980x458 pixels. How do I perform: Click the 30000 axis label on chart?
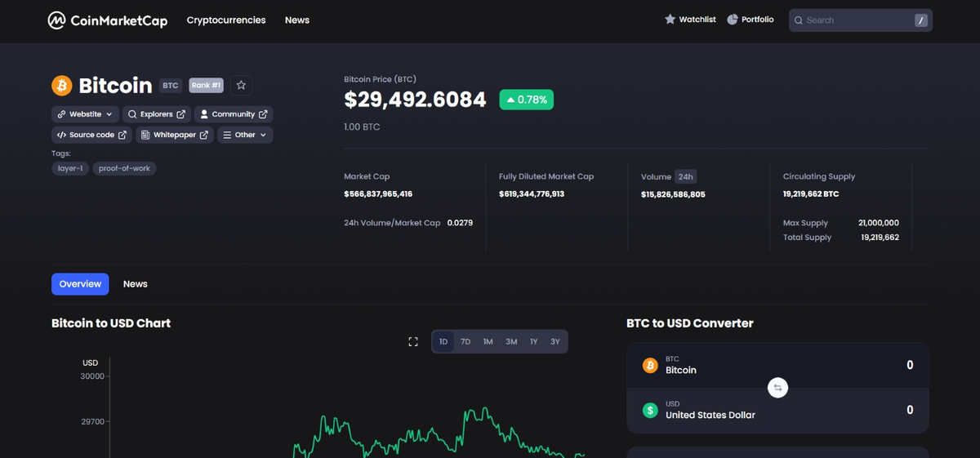pyautogui.click(x=92, y=376)
